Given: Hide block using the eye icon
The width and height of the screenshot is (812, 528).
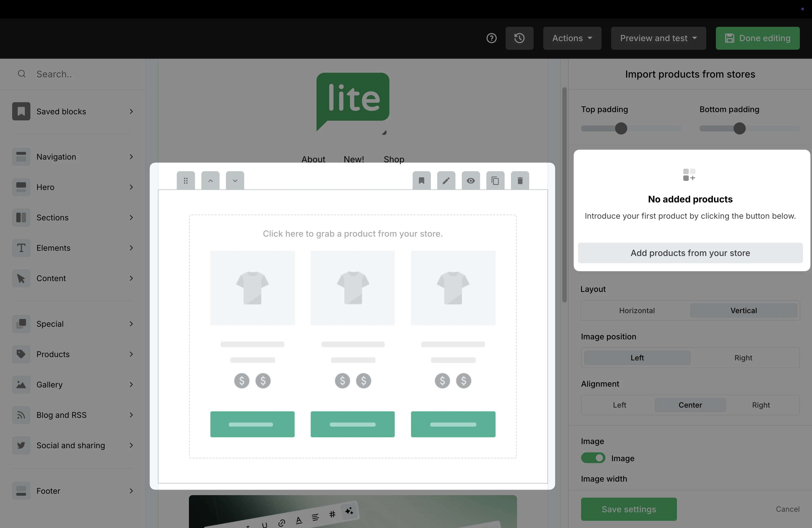Looking at the screenshot, I should pyautogui.click(x=470, y=180).
